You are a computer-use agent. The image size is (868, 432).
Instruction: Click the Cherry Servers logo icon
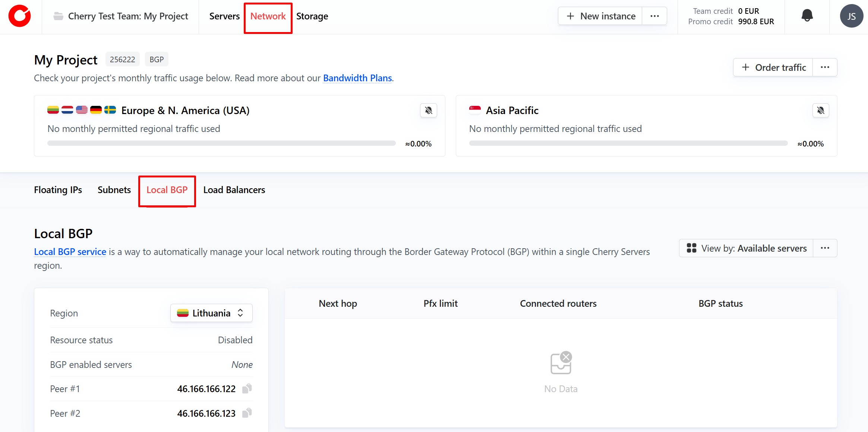click(20, 16)
